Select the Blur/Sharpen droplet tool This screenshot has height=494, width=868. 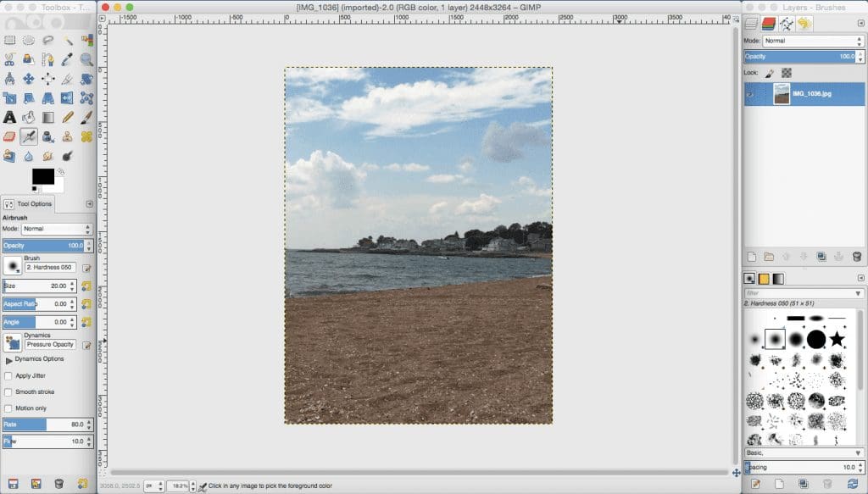(x=29, y=156)
